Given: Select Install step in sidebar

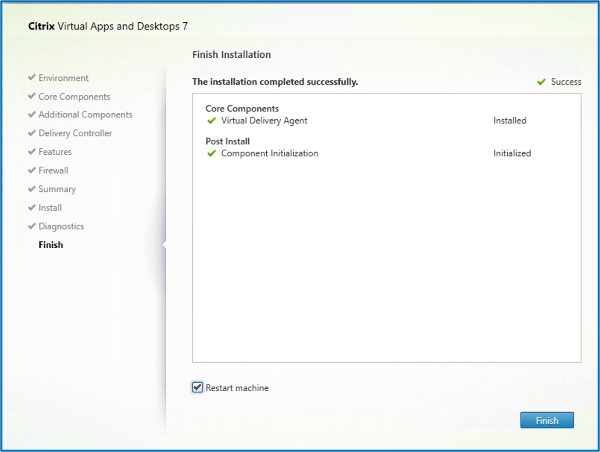Looking at the screenshot, I should 50,207.
